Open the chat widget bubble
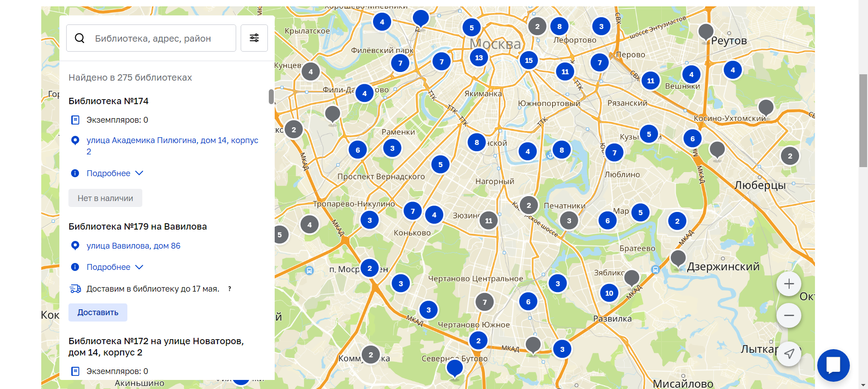Image resolution: width=868 pixels, height=389 pixels. point(833,365)
